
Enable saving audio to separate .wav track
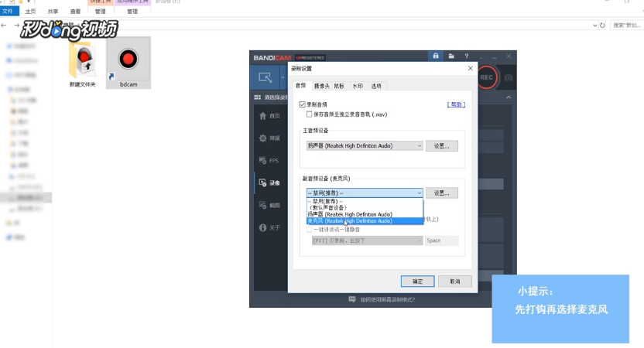click(310, 114)
